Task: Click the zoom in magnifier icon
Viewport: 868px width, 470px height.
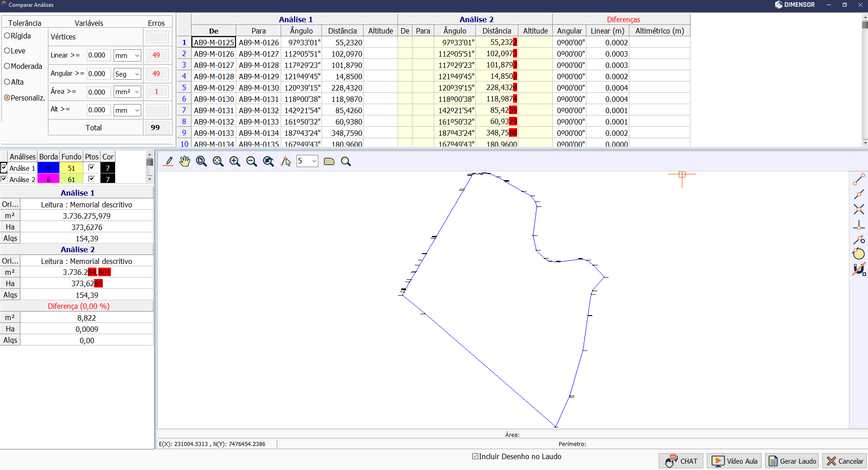Action: pyautogui.click(x=235, y=162)
